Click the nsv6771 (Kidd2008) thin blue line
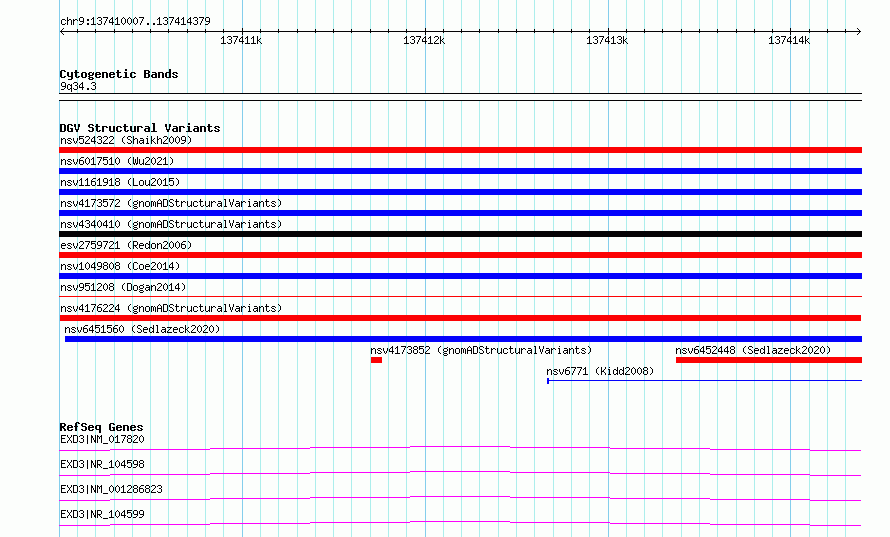890x537 pixels. pyautogui.click(x=704, y=380)
